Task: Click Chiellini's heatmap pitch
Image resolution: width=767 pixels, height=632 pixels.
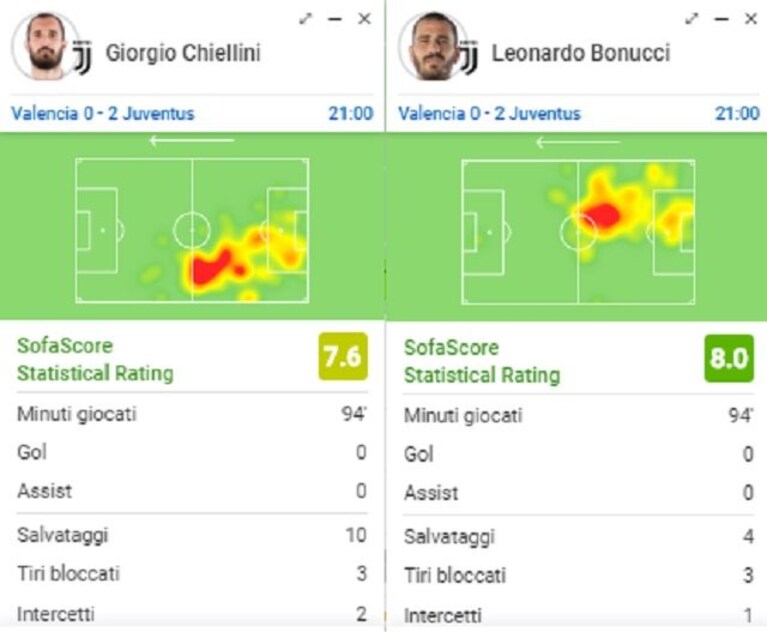Action: pyautogui.click(x=192, y=230)
